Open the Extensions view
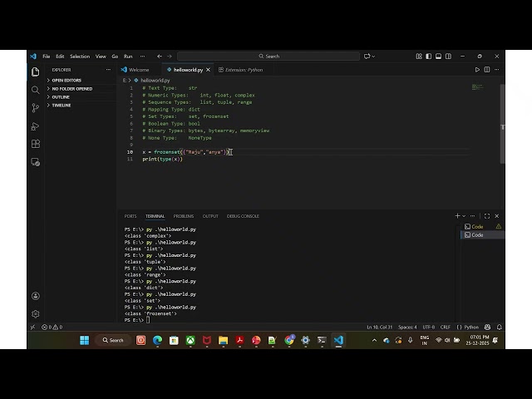The height and width of the screenshot is (399, 532). (35, 144)
